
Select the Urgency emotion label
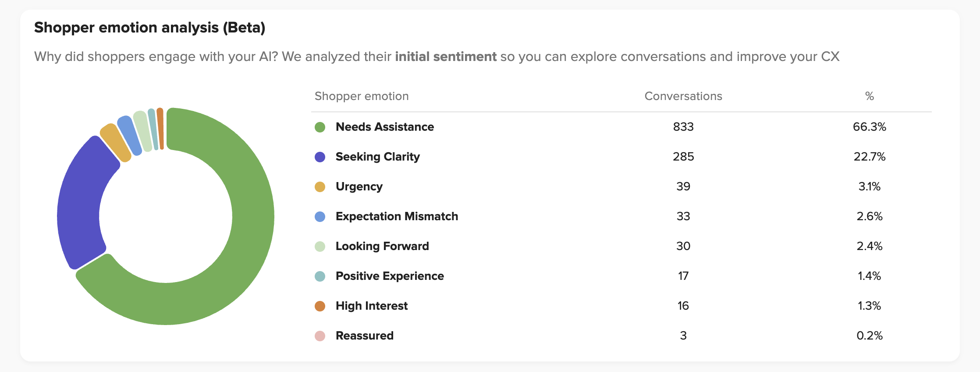pos(359,187)
